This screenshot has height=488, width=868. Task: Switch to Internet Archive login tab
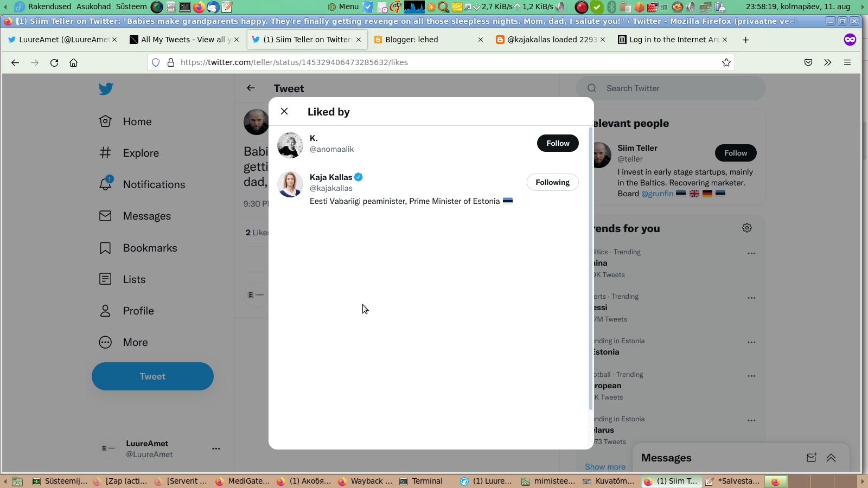(673, 40)
